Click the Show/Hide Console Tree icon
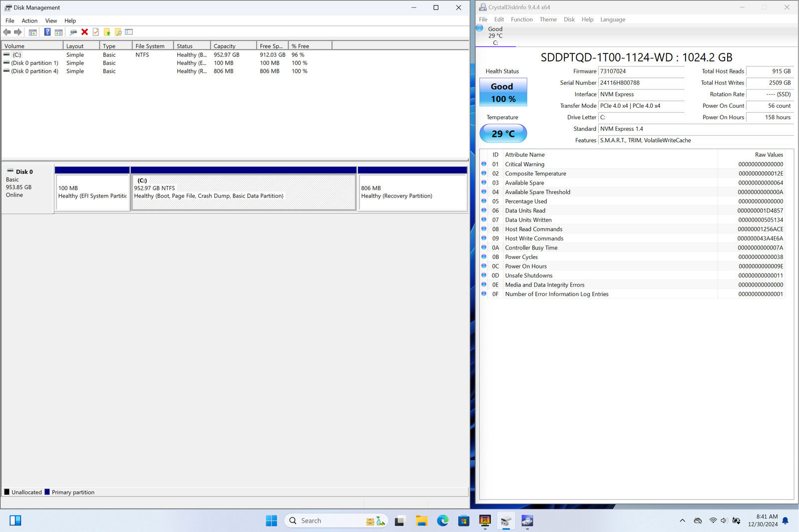Image resolution: width=799 pixels, height=532 pixels. pyautogui.click(x=32, y=32)
